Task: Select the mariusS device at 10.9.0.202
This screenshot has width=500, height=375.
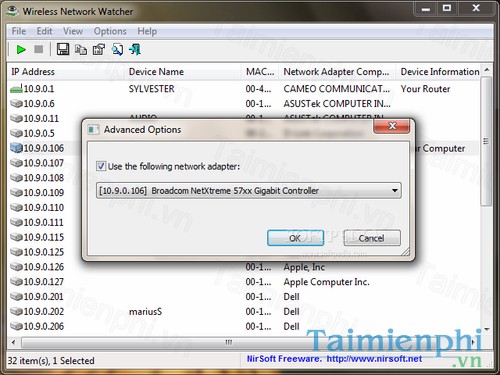Action: click(244, 312)
